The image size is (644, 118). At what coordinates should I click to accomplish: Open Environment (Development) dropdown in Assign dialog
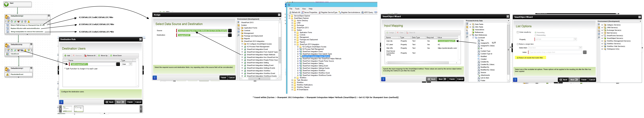pyautogui.click(x=280, y=19)
